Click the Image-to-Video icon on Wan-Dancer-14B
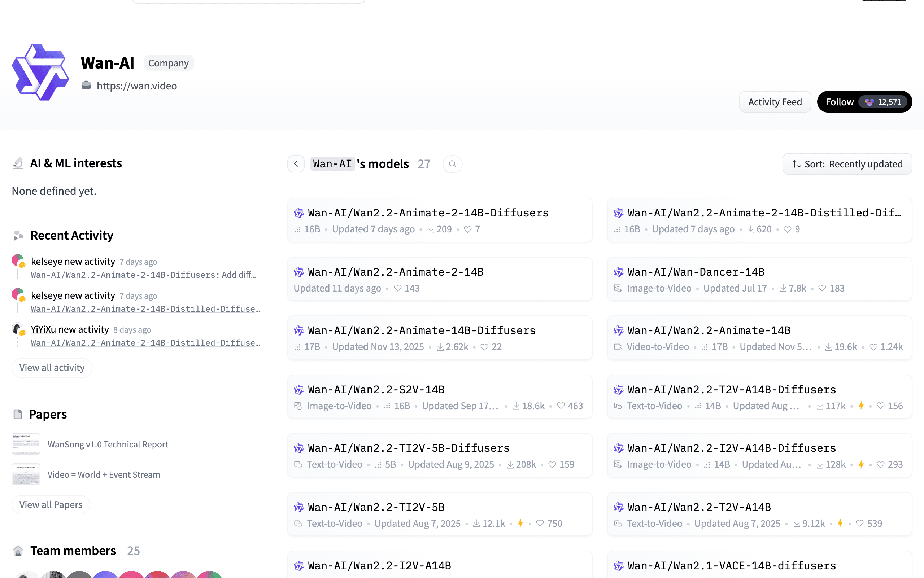This screenshot has width=924, height=578. point(618,288)
